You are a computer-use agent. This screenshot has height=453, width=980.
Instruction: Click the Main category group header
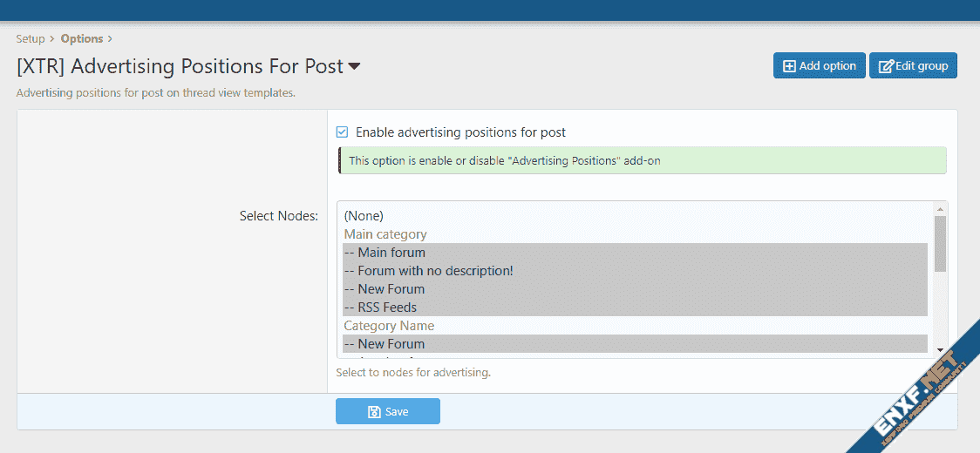coord(385,234)
